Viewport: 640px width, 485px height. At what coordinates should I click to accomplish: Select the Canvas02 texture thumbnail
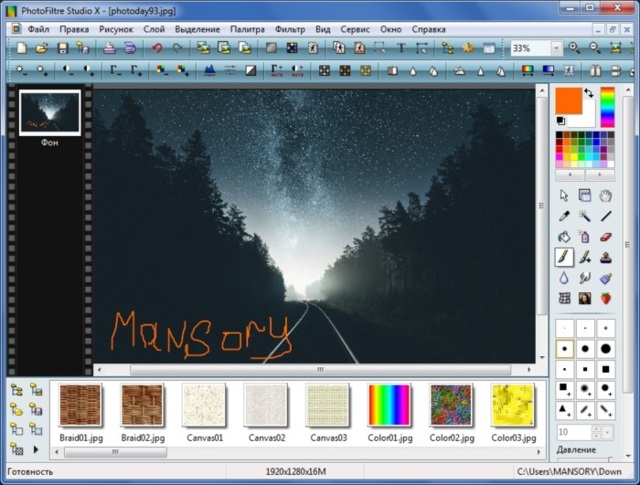[x=266, y=405]
